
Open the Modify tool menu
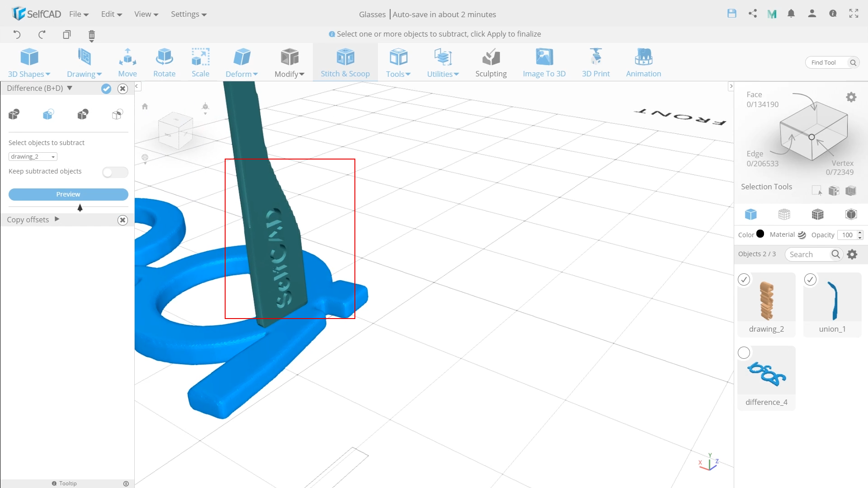[289, 63]
